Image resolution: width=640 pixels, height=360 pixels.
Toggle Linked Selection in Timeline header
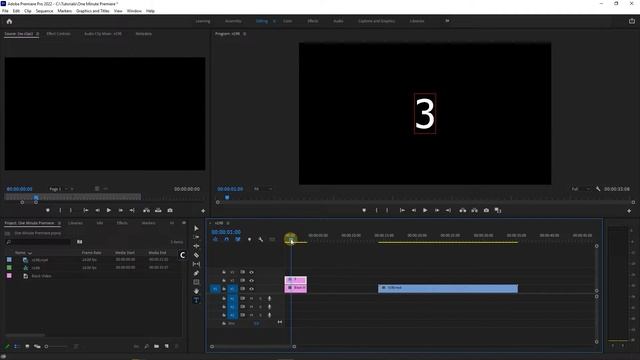(238, 239)
